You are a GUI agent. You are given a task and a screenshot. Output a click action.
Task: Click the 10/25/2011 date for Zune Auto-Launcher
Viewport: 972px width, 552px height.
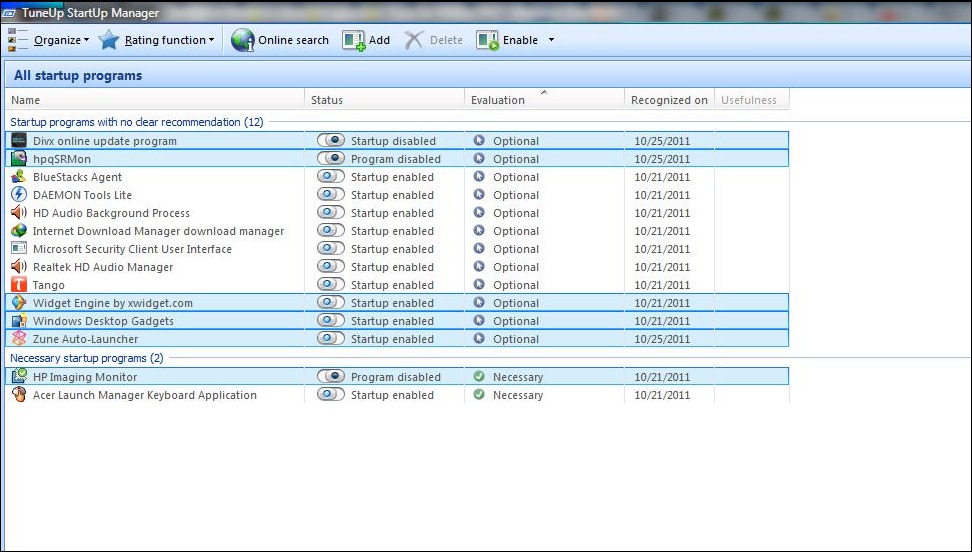click(662, 339)
